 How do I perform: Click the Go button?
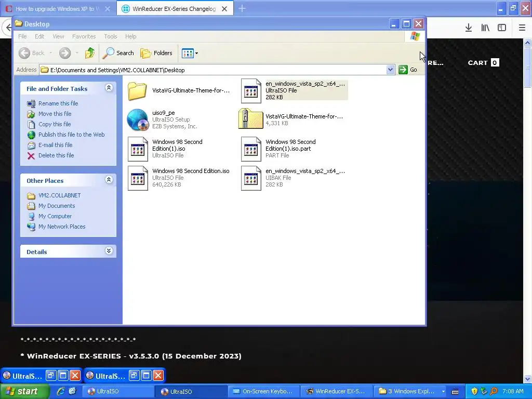coord(408,70)
